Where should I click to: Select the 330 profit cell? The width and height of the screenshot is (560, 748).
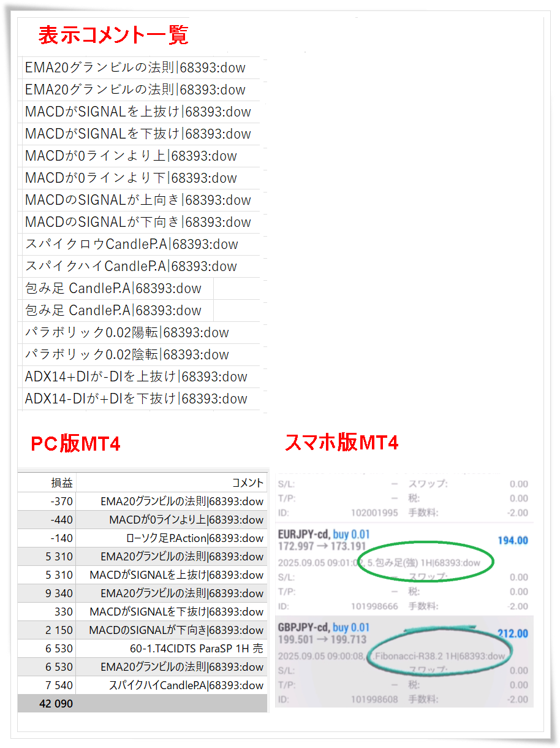pyautogui.click(x=47, y=612)
